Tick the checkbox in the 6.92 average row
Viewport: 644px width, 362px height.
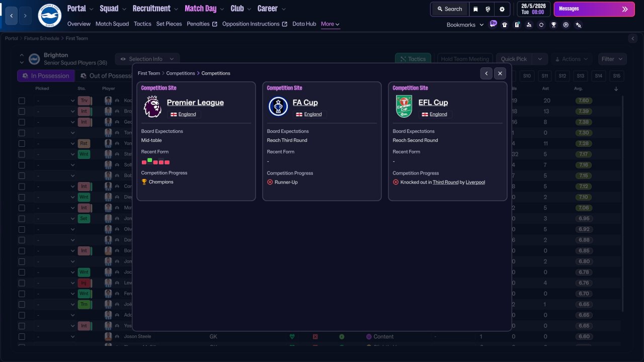click(x=22, y=229)
